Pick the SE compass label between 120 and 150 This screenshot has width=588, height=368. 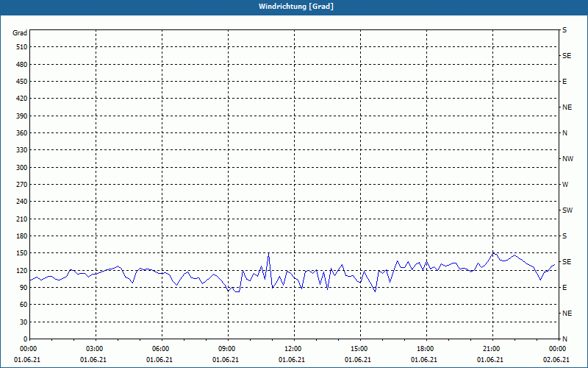pyautogui.click(x=567, y=262)
